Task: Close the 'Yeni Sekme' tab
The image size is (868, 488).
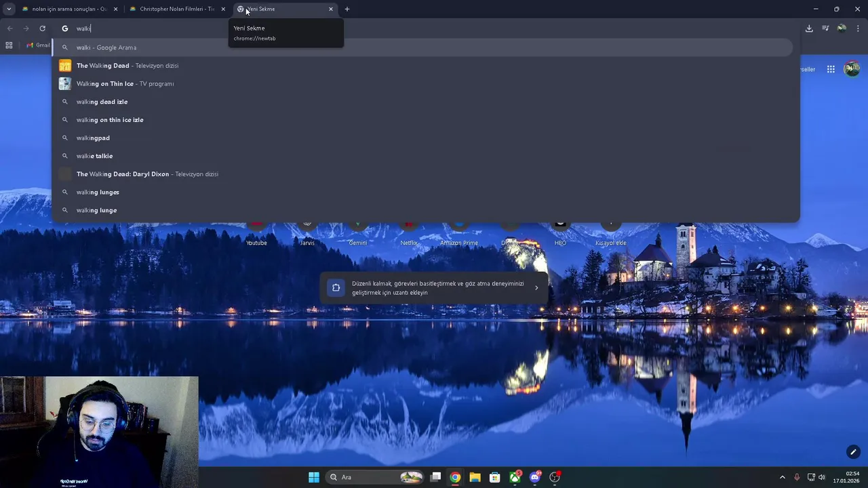Action: (x=331, y=9)
